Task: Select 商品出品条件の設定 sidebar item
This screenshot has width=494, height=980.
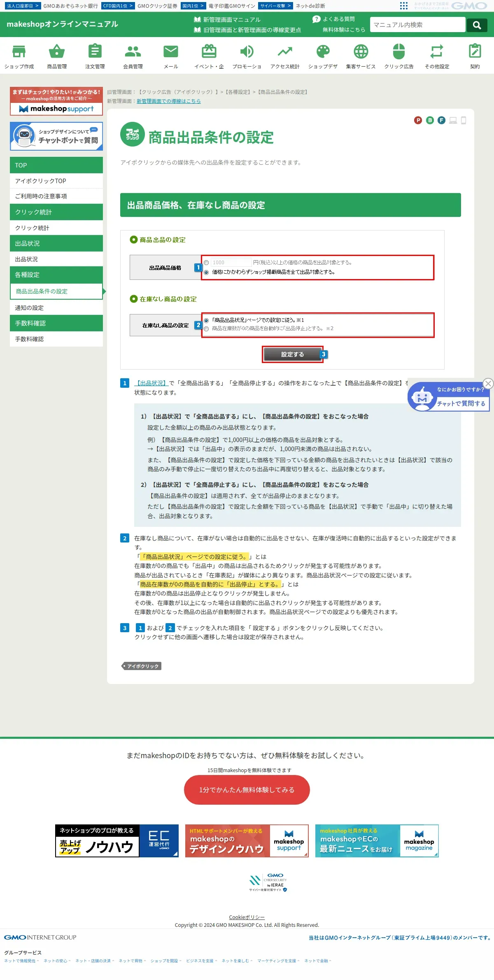Action: pos(56,291)
